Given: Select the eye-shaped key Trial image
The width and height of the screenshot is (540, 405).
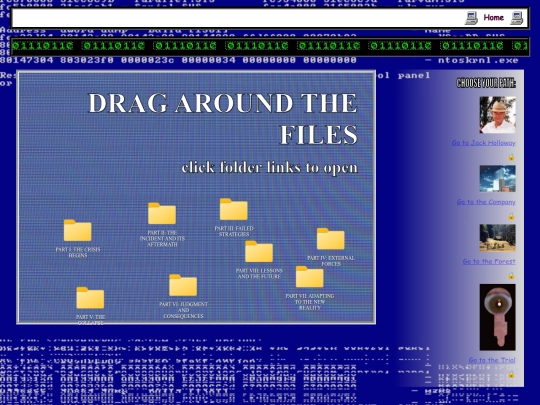Looking at the screenshot, I should coord(498,317).
